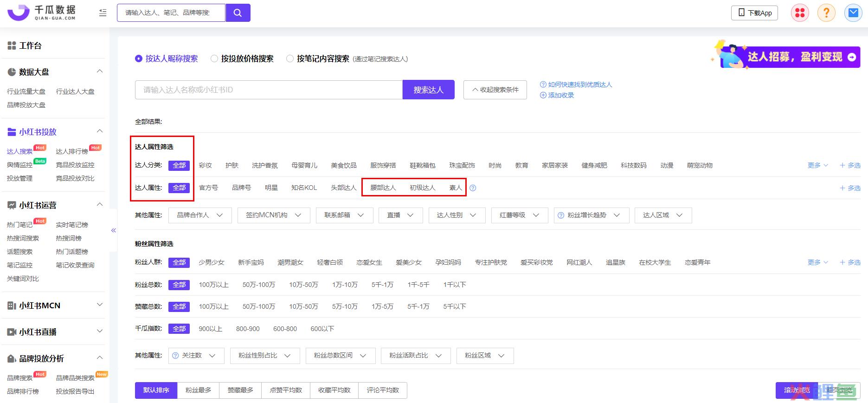The height and width of the screenshot is (403, 868).
Task: Click the help icon after 素人
Action: (473, 188)
